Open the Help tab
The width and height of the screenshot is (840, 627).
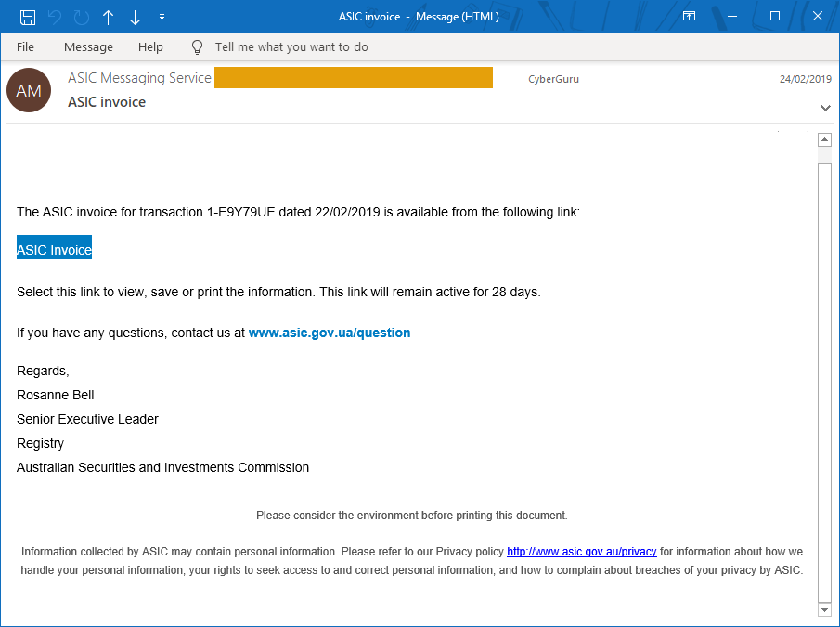click(150, 47)
